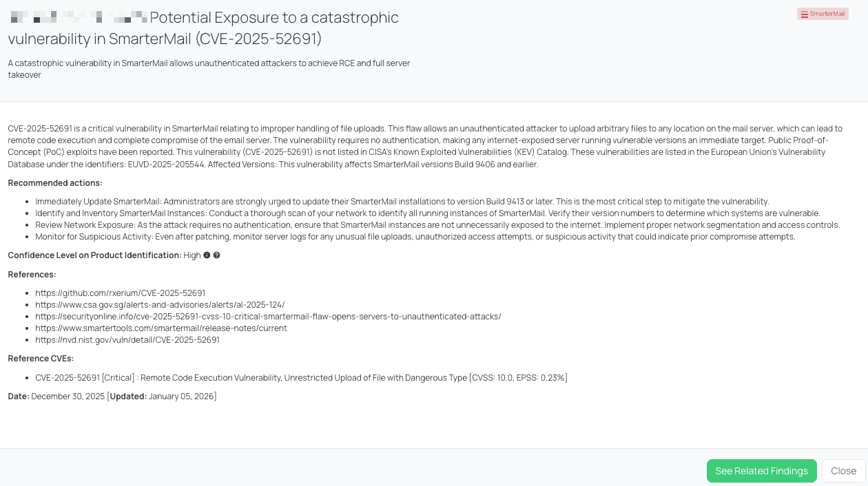Select the CVE-2025-52691 [Critical] reference entry
The height and width of the screenshot is (486, 868).
pyautogui.click(x=300, y=377)
